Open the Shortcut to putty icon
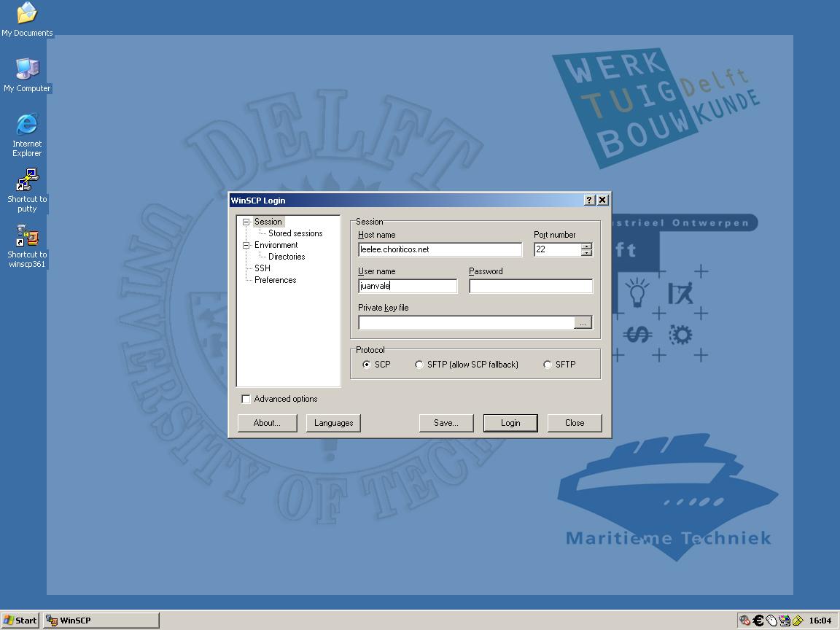Screen dimensions: 840x630 (27, 180)
